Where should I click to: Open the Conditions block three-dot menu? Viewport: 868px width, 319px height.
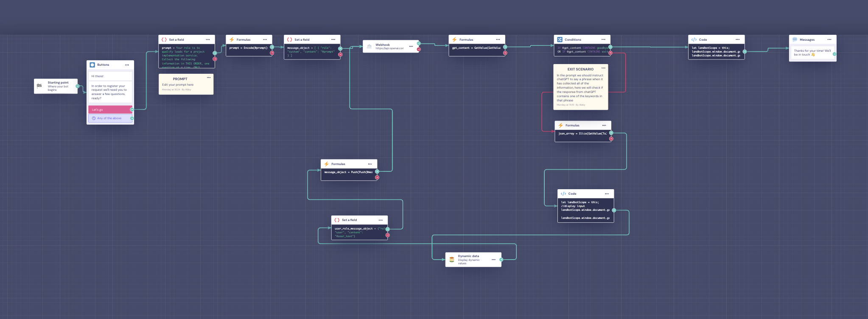point(603,39)
